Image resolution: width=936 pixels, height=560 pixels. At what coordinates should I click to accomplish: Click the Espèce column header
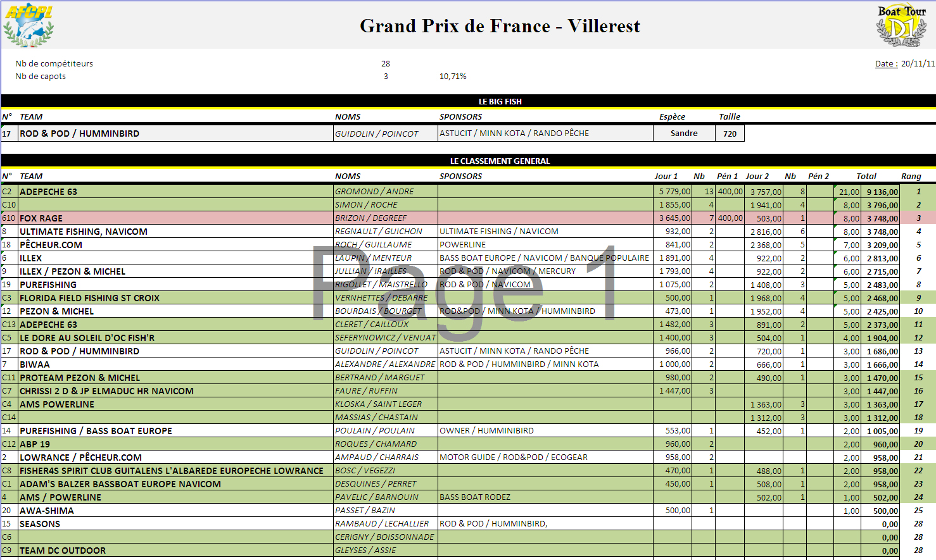click(672, 116)
